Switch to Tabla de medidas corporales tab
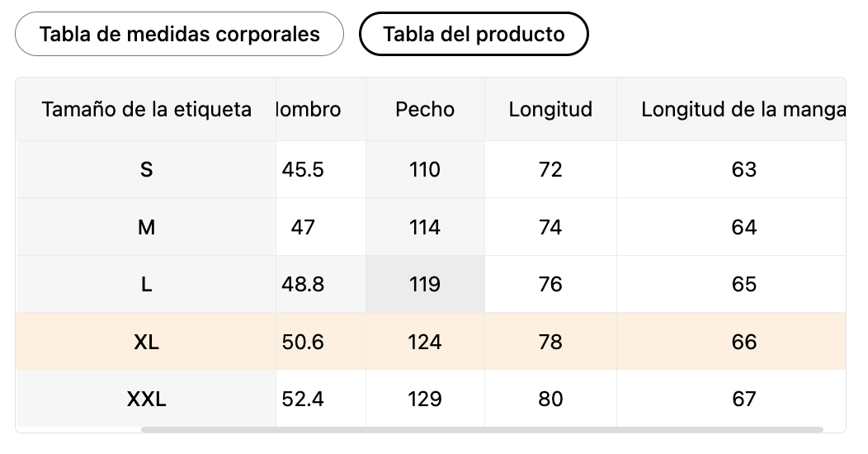 (179, 34)
